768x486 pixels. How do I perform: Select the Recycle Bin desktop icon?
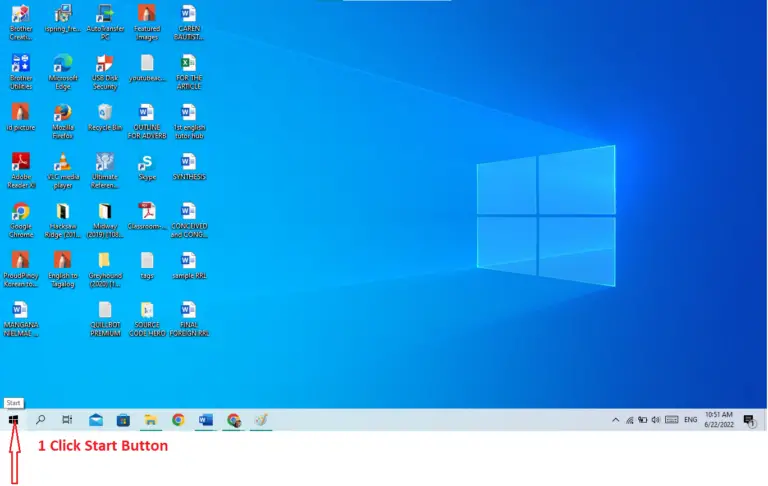105,116
